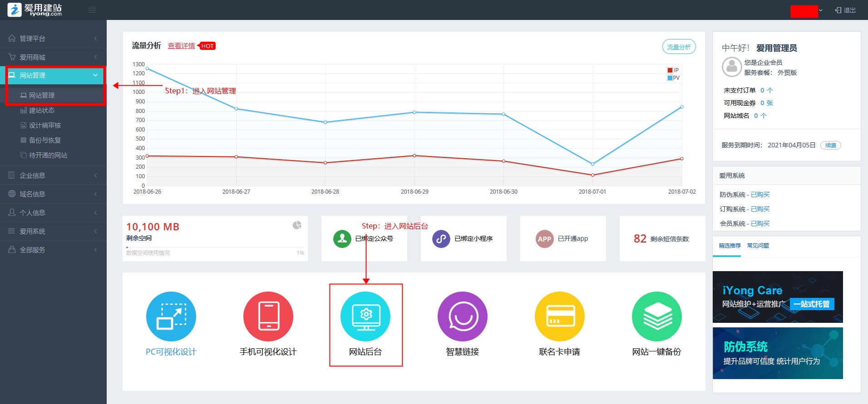The image size is (868, 404).
Task: Open the 管理平台 sidebar menu
Action: [x=53, y=39]
